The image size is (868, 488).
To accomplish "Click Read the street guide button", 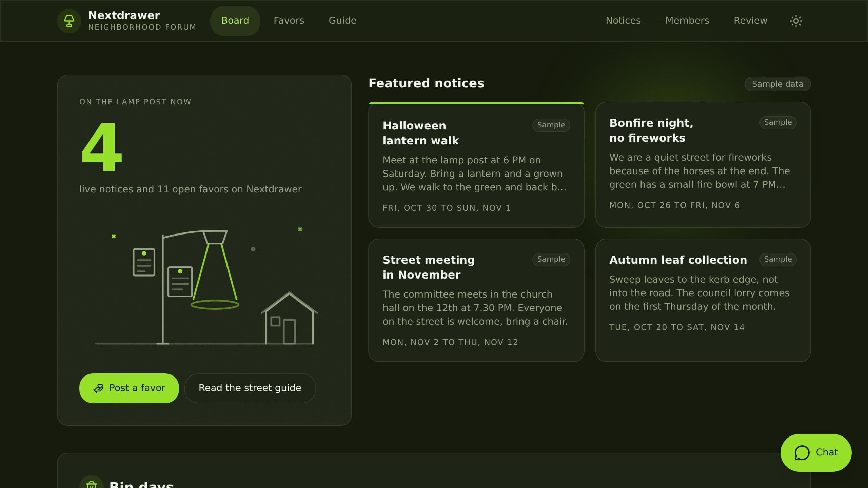I will pyautogui.click(x=250, y=388).
